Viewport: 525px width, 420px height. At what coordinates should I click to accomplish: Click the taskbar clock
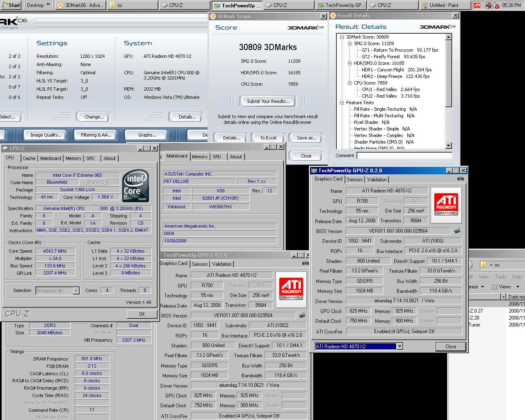click(511, 5)
